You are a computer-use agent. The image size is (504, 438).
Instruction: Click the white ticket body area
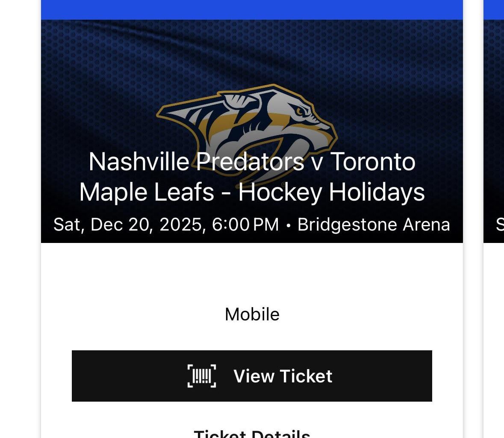(x=251, y=278)
